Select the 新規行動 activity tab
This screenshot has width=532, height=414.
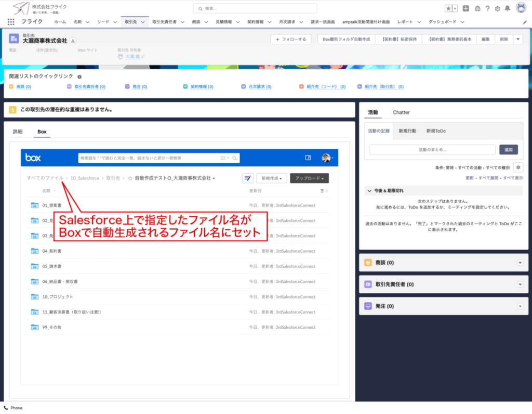pyautogui.click(x=407, y=131)
